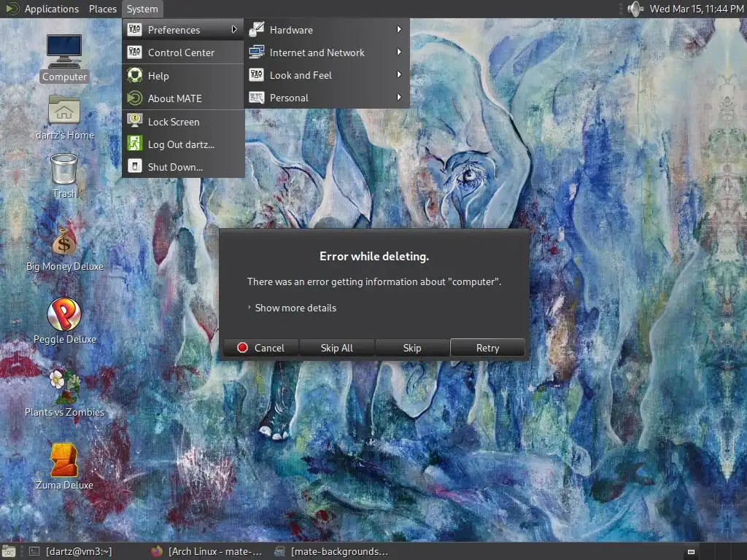747x560 pixels.
Task: Expand the Look and Feel submenu arrow
Action: pos(399,75)
